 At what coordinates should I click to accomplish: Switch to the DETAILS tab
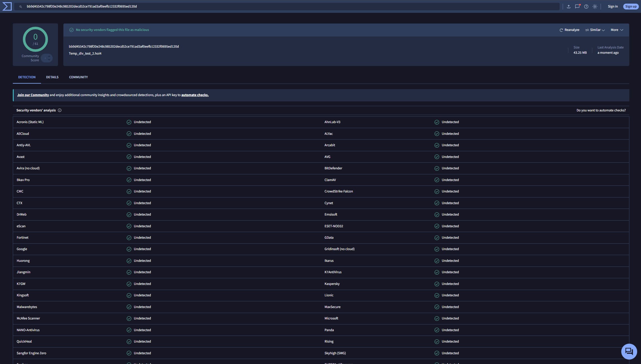click(x=52, y=77)
